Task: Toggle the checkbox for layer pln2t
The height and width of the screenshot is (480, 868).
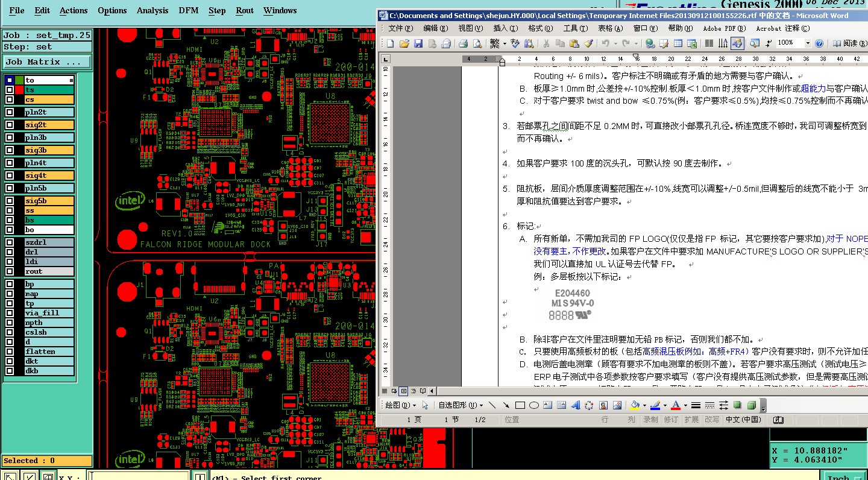Action: tap(10, 112)
